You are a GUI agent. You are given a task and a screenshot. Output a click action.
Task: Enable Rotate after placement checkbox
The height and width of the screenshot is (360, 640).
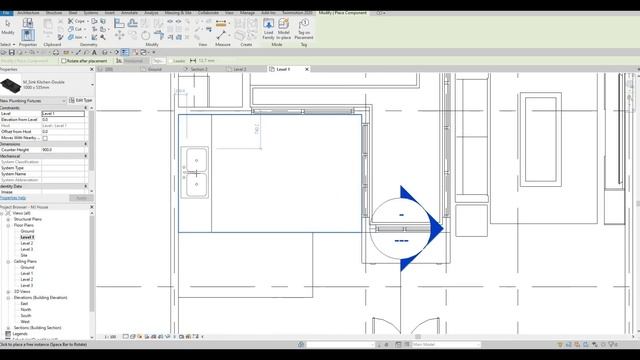(x=63, y=61)
